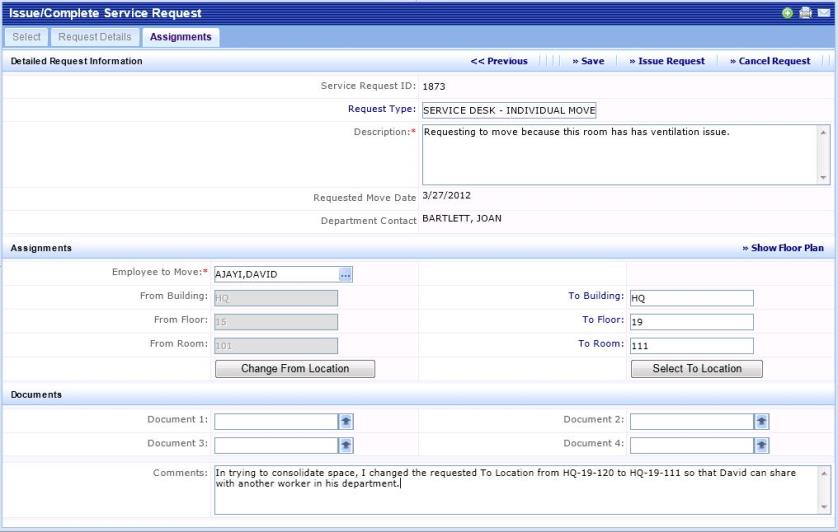The height and width of the screenshot is (532, 838).
Task: Go to Previous step link
Action: tap(499, 61)
